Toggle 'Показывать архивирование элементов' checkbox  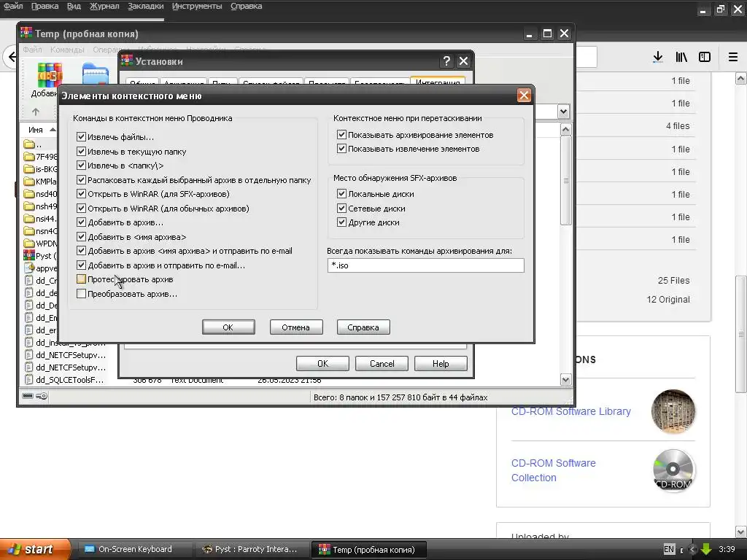click(x=341, y=135)
